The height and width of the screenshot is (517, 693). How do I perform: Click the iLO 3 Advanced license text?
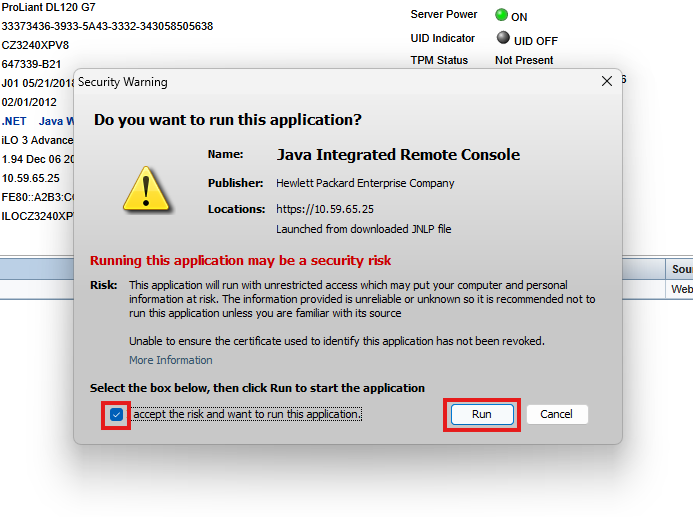point(38,140)
